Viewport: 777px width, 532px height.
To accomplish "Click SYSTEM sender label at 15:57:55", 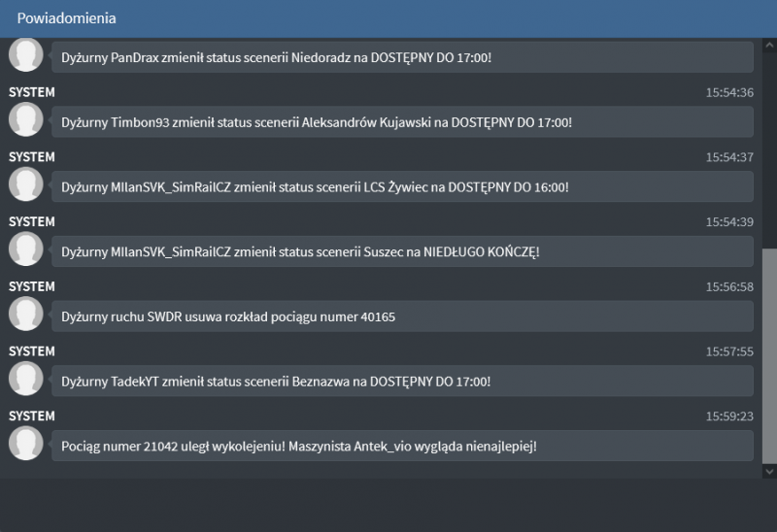I will tap(32, 351).
